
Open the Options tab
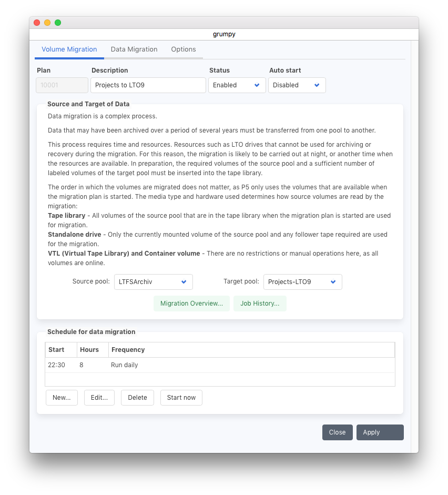(184, 49)
